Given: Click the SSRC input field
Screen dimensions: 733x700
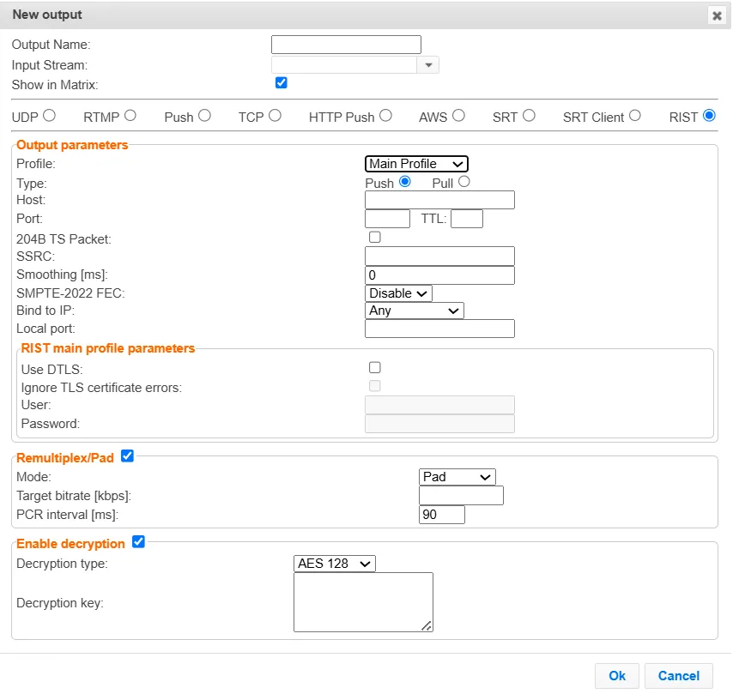Looking at the screenshot, I should 439,256.
